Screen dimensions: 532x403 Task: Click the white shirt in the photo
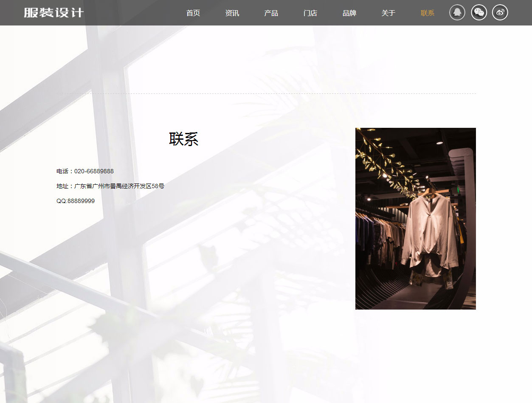pyautogui.click(x=429, y=234)
